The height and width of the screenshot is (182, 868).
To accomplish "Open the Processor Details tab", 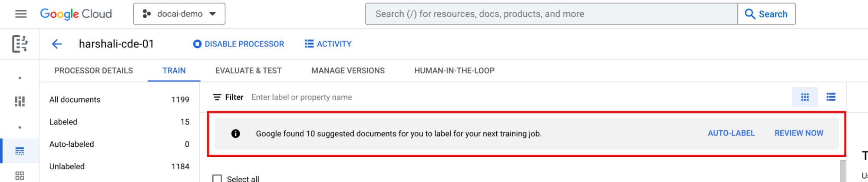I will pos(94,71).
